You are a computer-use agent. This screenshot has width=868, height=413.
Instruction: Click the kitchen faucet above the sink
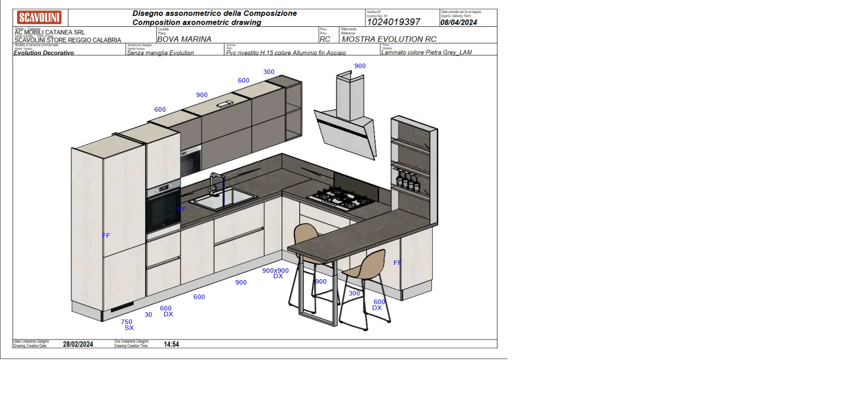point(217,184)
